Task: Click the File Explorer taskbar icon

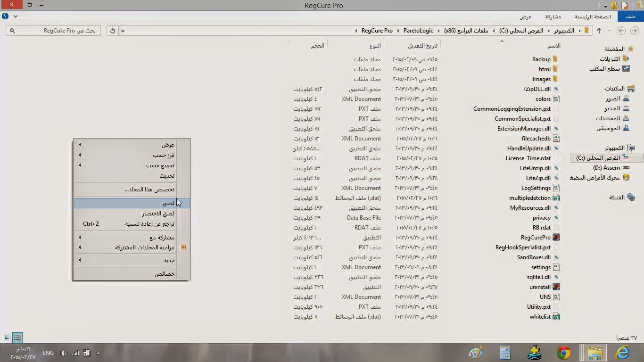Action: tap(595, 352)
